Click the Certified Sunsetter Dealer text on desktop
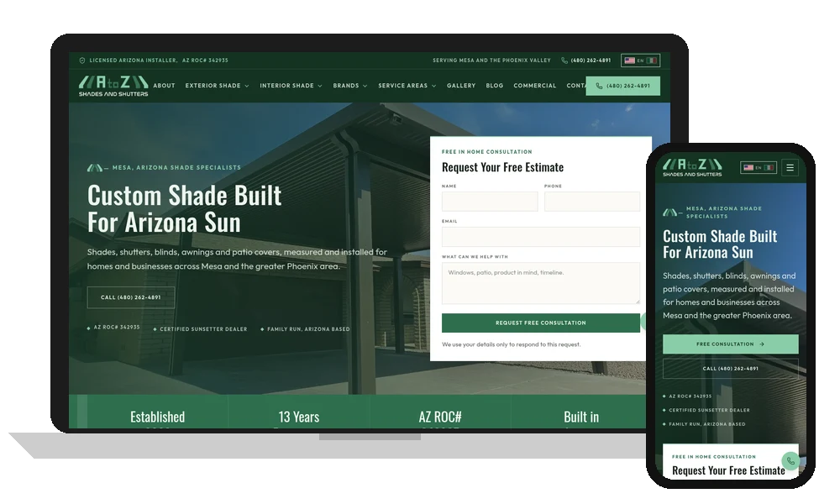This screenshot has width=840, height=504. pyautogui.click(x=203, y=328)
